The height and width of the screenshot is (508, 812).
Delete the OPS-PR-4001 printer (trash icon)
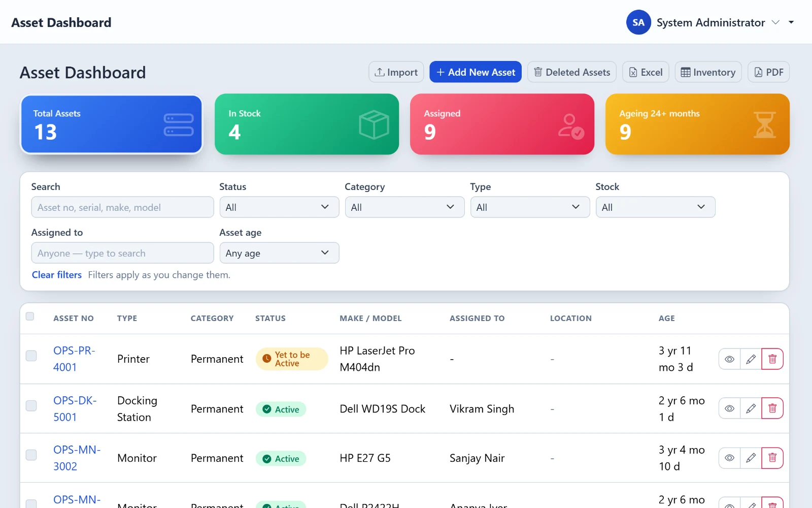(772, 359)
